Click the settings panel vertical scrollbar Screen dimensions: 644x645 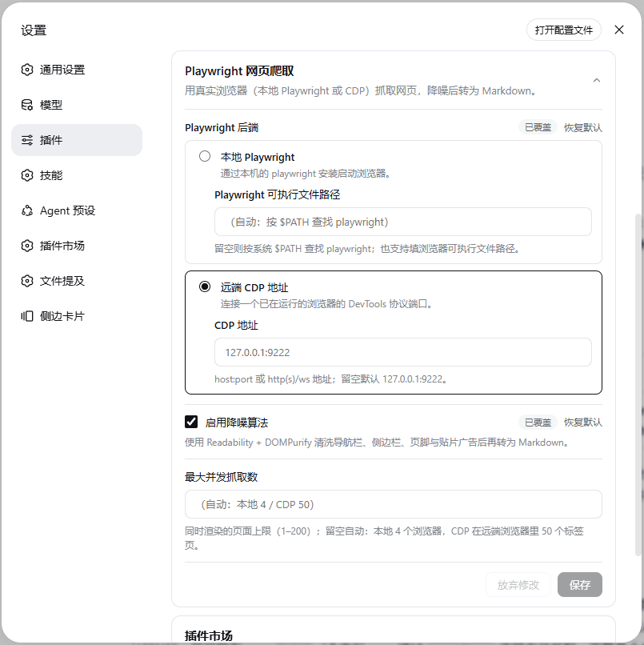pos(638,385)
